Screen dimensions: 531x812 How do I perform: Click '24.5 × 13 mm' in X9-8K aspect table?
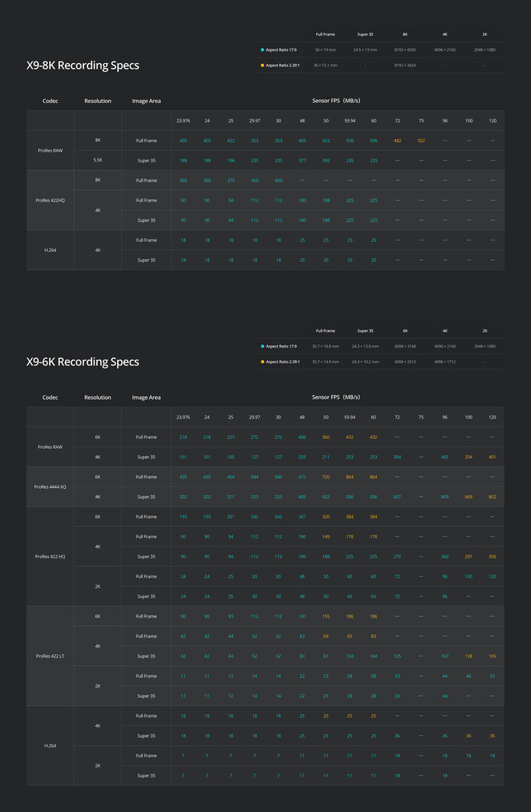coord(365,50)
